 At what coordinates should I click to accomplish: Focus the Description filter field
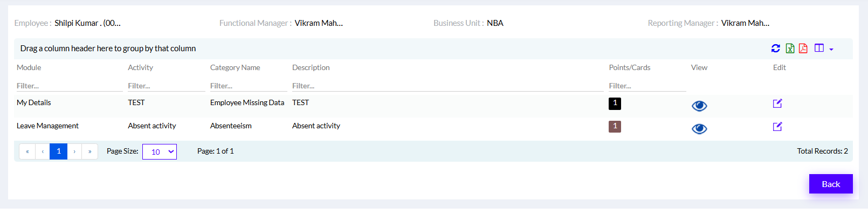(447, 86)
